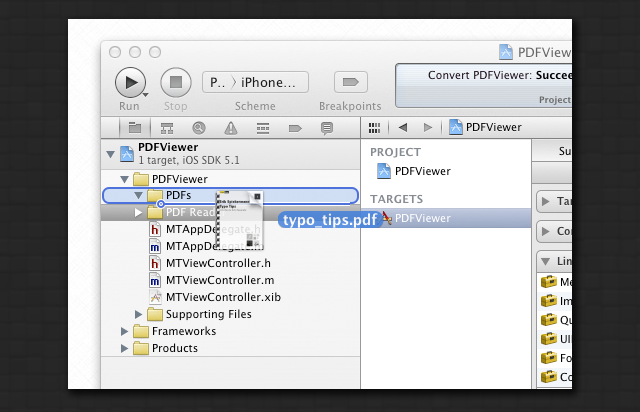Click the MTAppDelegate.h header icon

click(x=155, y=229)
